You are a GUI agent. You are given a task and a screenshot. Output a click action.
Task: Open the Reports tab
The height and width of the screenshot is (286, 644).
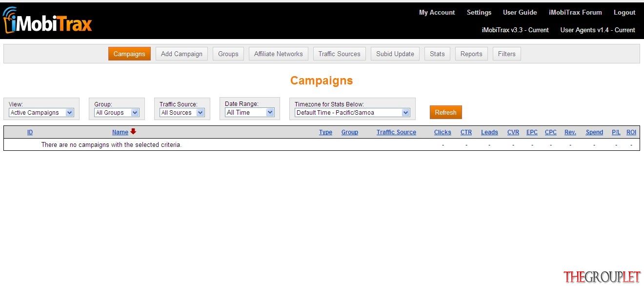[471, 54]
